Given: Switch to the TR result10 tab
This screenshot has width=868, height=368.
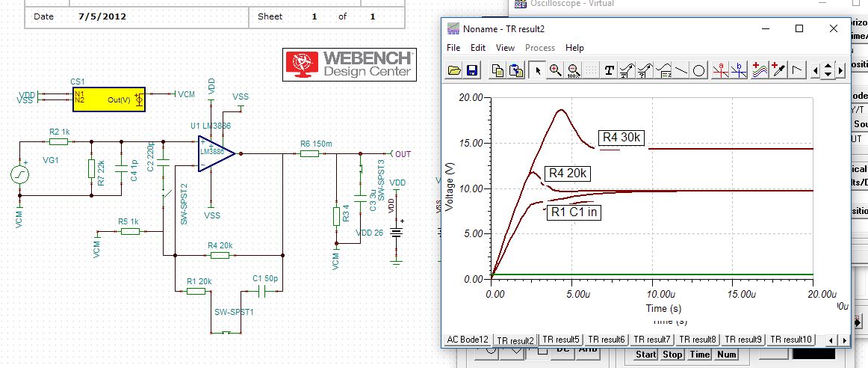Looking at the screenshot, I should point(790,339).
